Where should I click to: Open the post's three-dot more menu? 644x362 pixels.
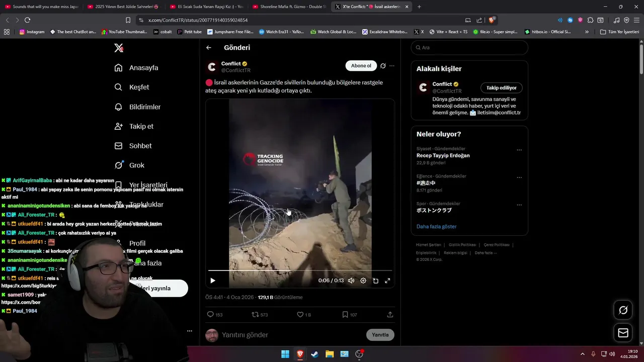point(392,66)
